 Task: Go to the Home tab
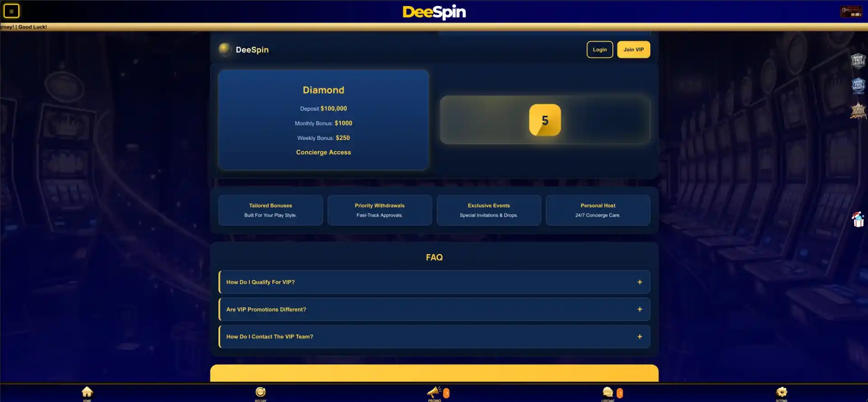coord(87,393)
